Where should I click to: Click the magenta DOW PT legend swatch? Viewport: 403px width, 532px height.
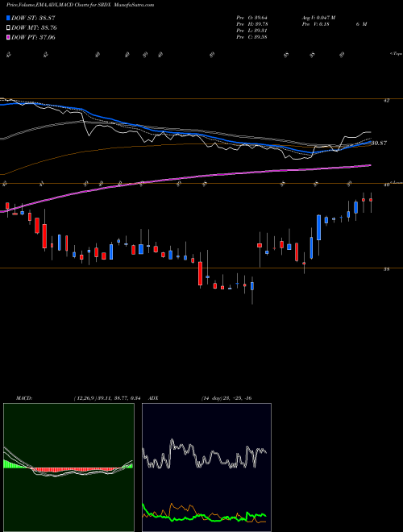[x=8, y=37]
